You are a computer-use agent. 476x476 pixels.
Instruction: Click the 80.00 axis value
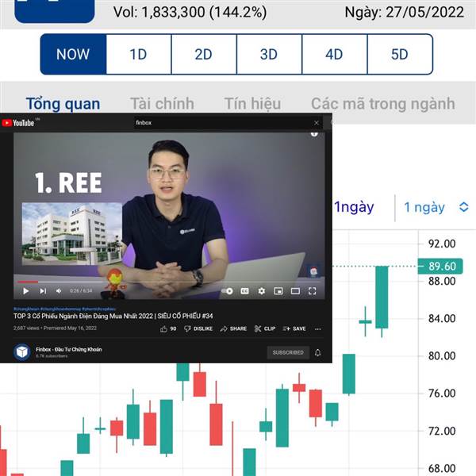tap(442, 355)
